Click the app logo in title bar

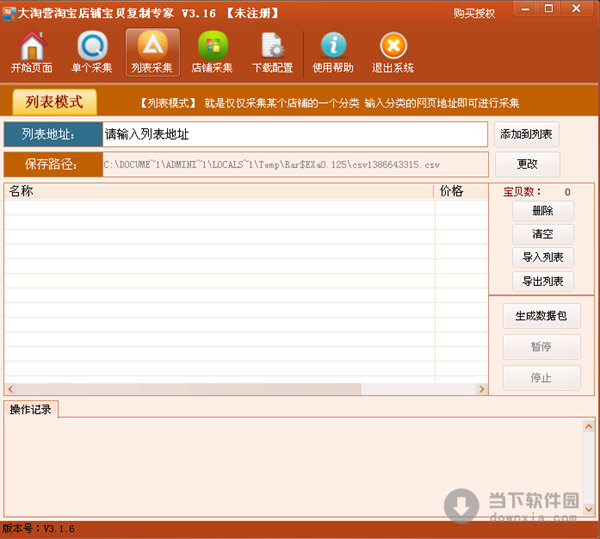[x=8, y=13]
